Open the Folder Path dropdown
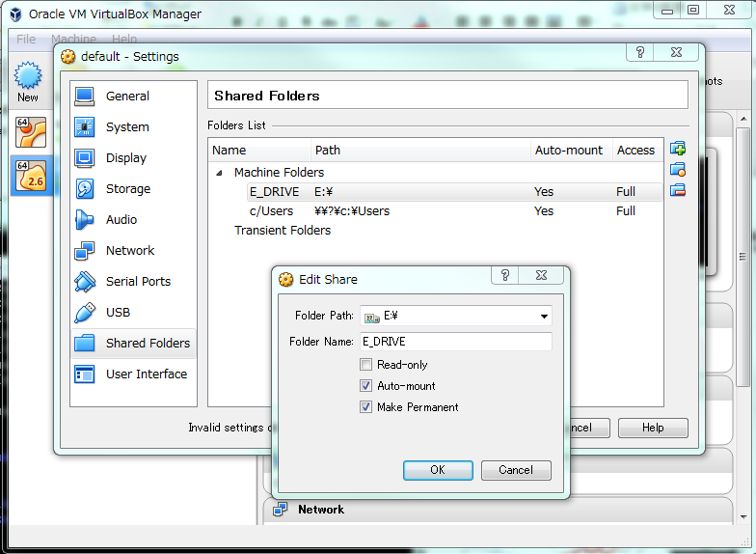Viewport: 756px width, 554px height. (544, 317)
